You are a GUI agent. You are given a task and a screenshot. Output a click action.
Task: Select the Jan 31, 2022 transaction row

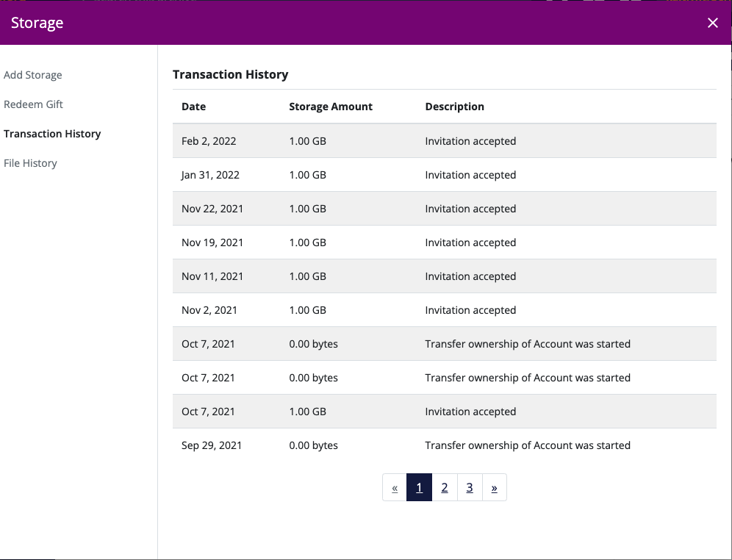coord(445,175)
